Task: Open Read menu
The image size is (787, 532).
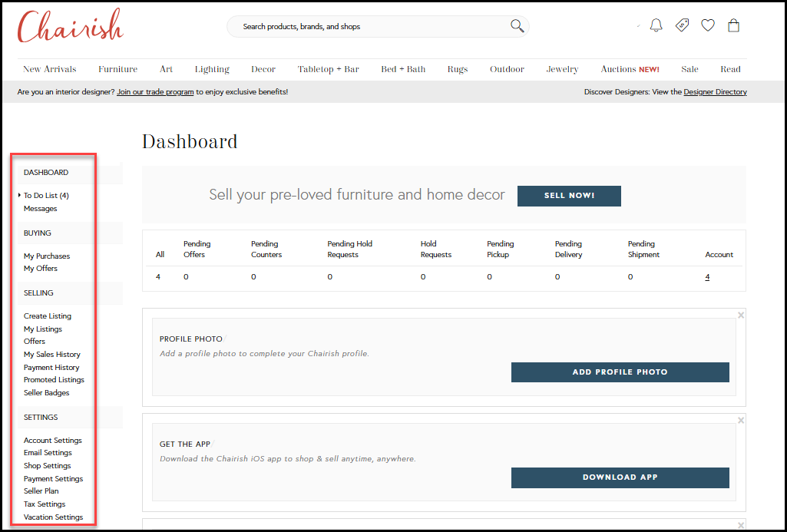Action: click(x=730, y=69)
